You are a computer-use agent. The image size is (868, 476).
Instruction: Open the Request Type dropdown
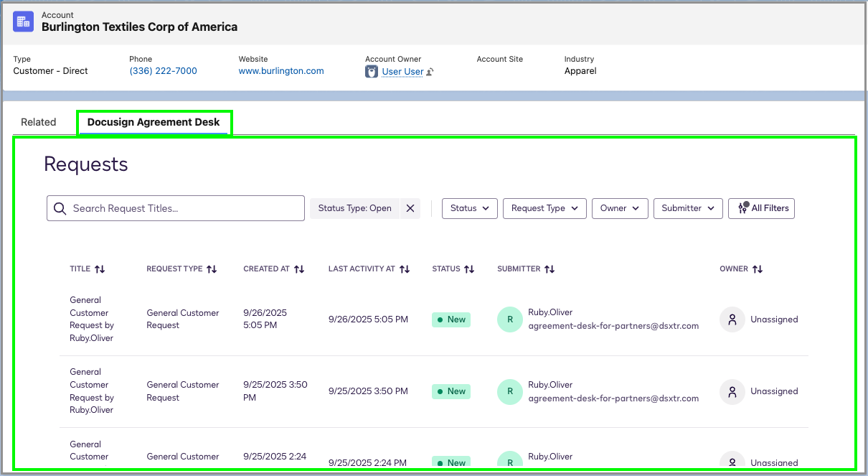click(x=544, y=208)
